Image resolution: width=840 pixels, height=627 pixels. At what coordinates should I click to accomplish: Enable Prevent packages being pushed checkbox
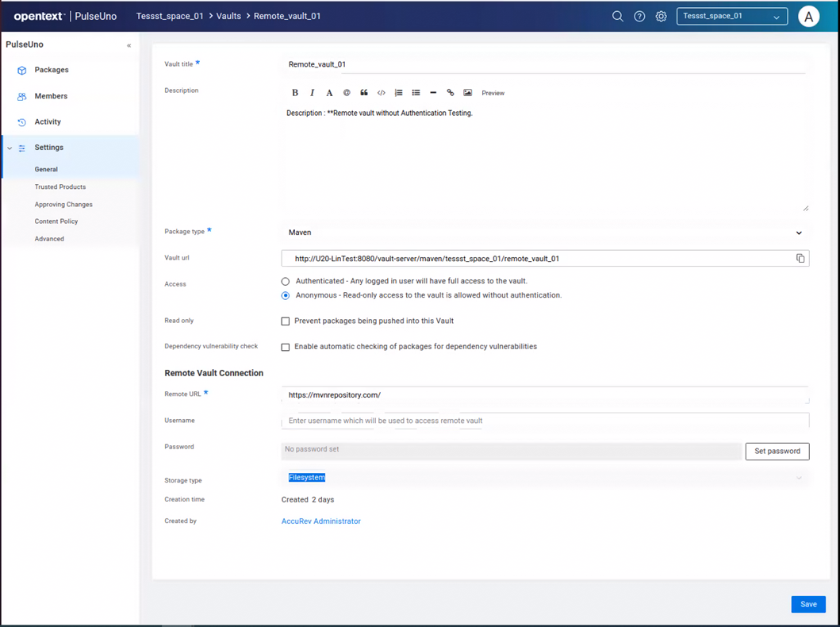coord(286,321)
